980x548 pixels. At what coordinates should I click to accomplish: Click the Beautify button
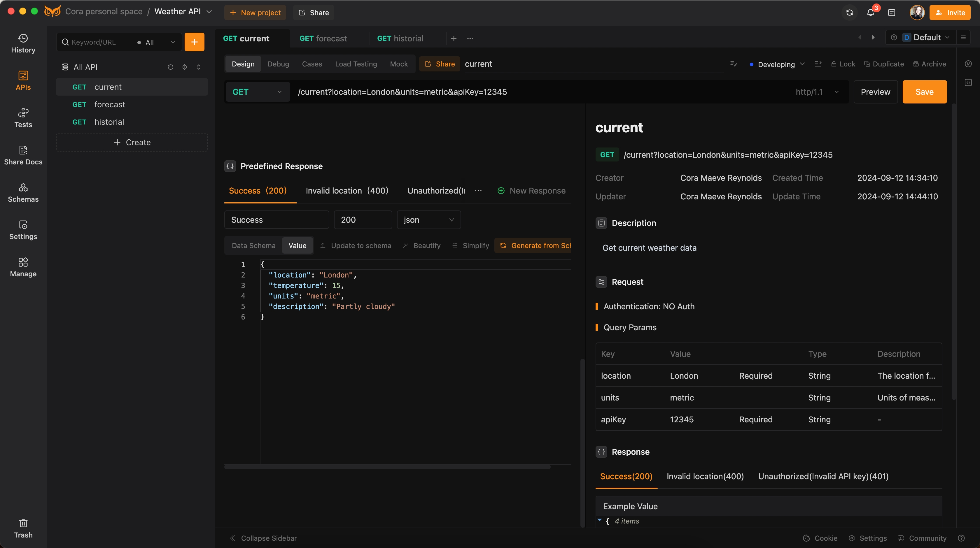tap(427, 245)
